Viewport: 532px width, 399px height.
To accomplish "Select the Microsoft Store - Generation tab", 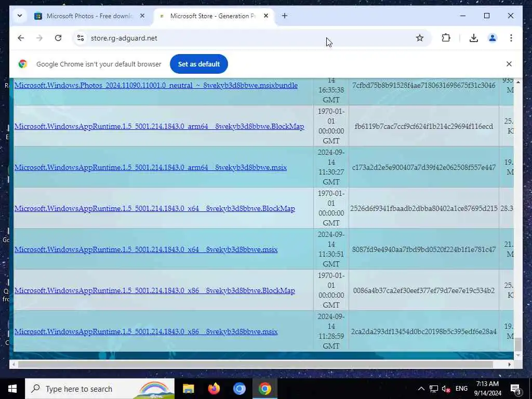I will (x=214, y=16).
